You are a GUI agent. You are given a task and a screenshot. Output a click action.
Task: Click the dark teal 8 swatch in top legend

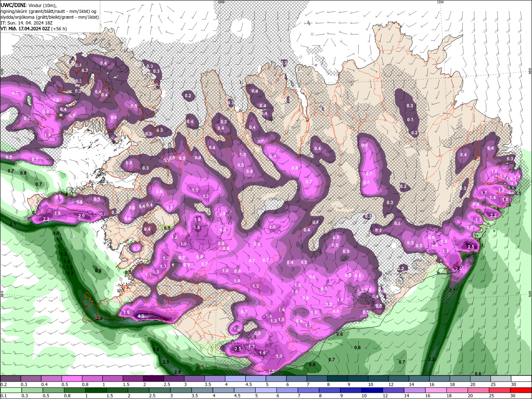click(337, 379)
